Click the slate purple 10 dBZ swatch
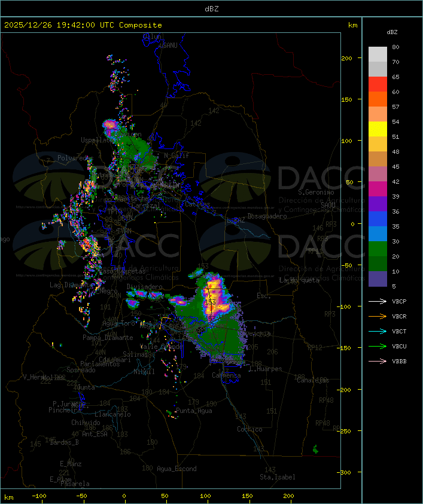The width and height of the screenshot is (423, 504). [x=378, y=279]
